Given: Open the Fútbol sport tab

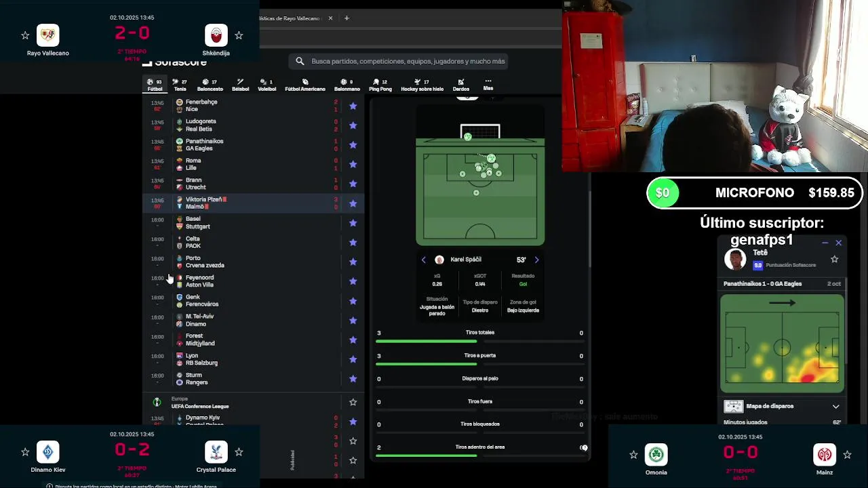Looking at the screenshot, I should (x=155, y=85).
